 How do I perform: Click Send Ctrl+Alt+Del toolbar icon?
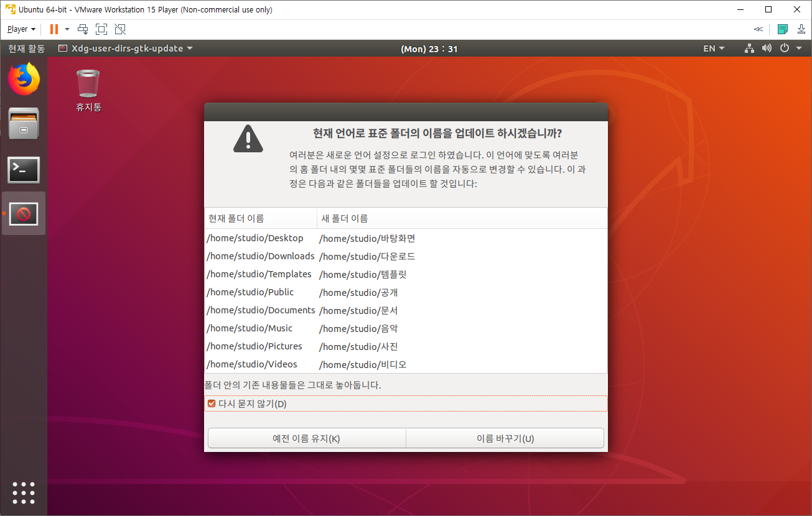[x=83, y=29]
